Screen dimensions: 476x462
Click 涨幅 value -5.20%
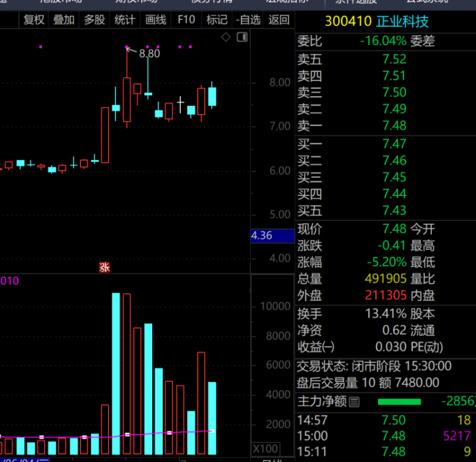click(x=387, y=262)
